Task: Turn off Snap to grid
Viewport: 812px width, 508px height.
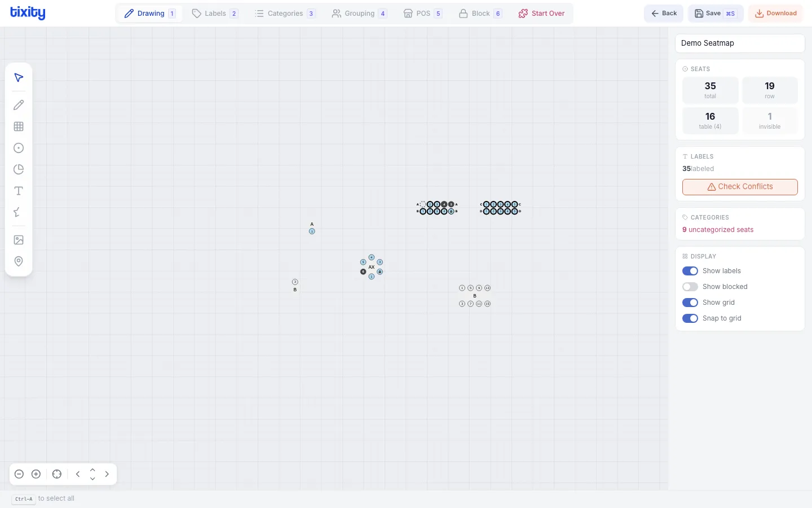Action: 690,318
